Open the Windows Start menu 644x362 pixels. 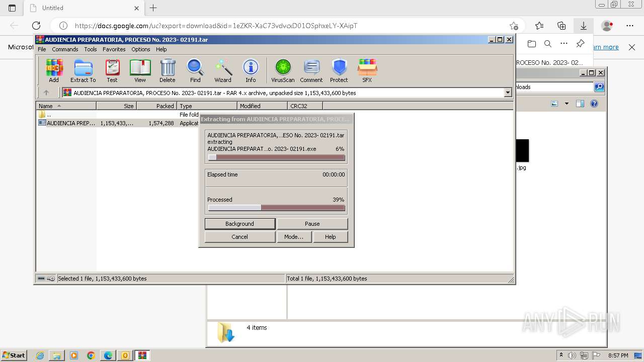coord(14,355)
